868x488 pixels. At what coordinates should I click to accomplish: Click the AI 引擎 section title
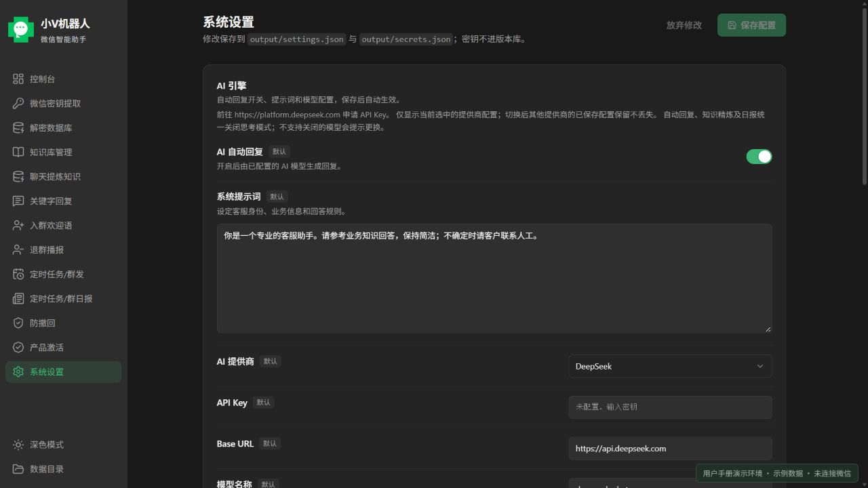pyautogui.click(x=231, y=86)
